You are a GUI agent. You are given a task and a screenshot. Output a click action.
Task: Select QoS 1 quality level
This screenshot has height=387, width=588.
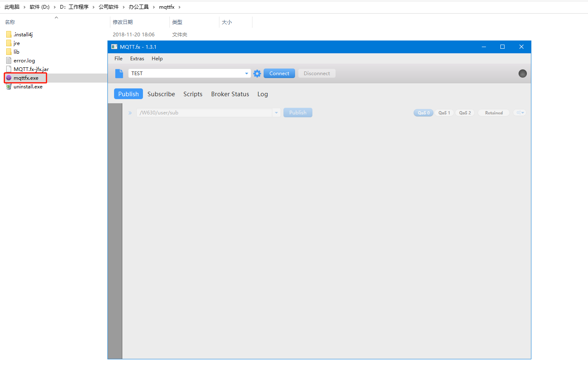pos(444,113)
